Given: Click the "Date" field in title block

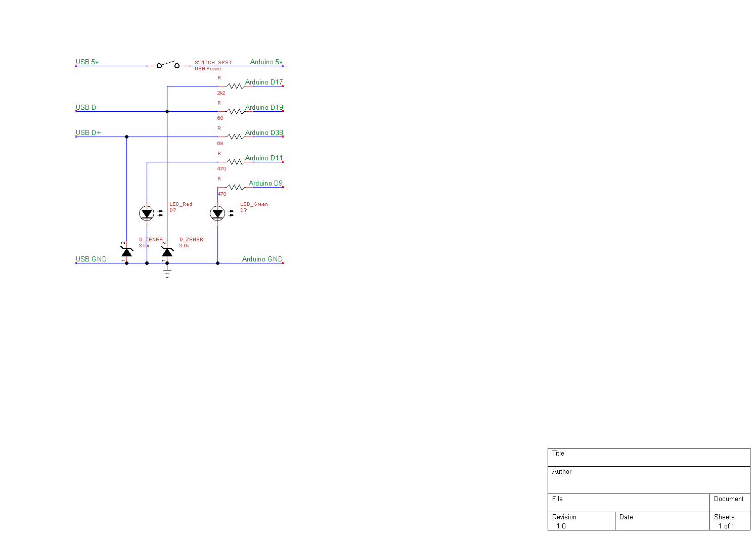Looking at the screenshot, I should tap(662, 521).
